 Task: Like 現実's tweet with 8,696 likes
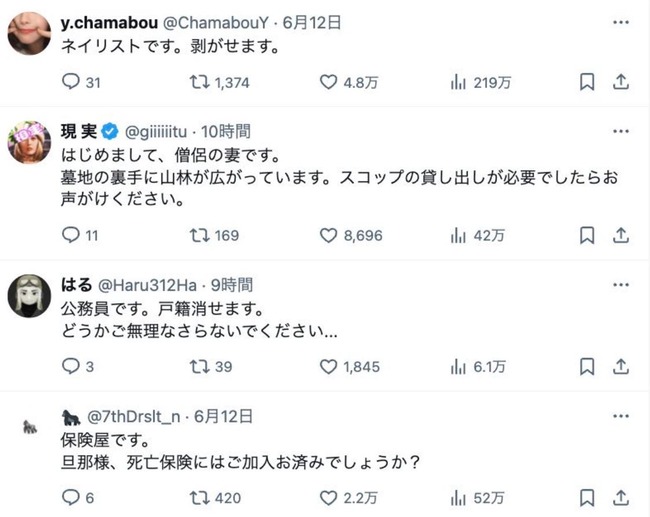(329, 236)
